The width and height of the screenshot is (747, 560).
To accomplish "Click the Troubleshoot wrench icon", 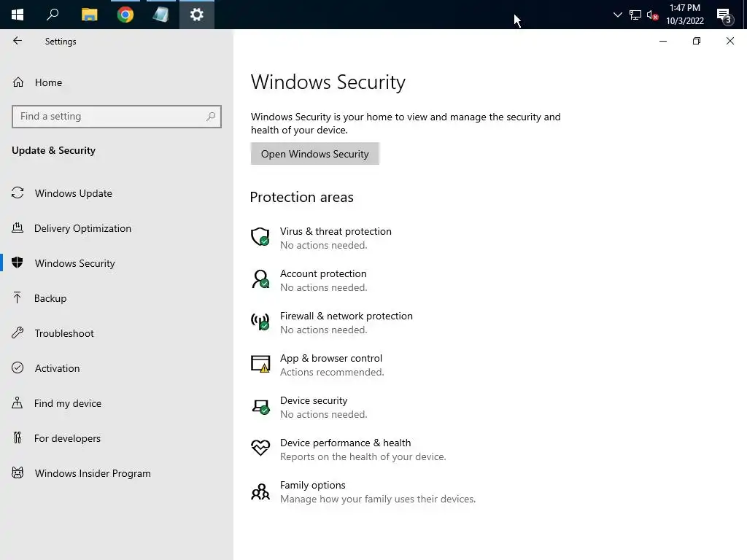I will [x=18, y=332].
